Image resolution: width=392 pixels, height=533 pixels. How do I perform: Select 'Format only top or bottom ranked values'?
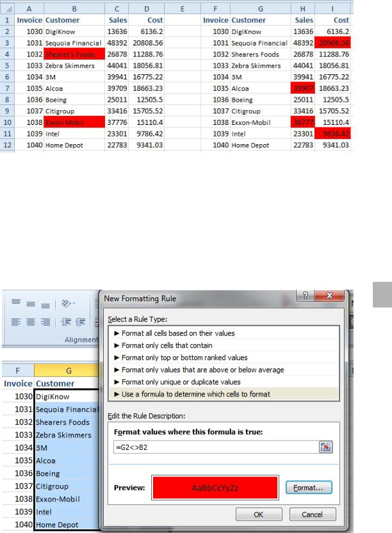click(224, 357)
